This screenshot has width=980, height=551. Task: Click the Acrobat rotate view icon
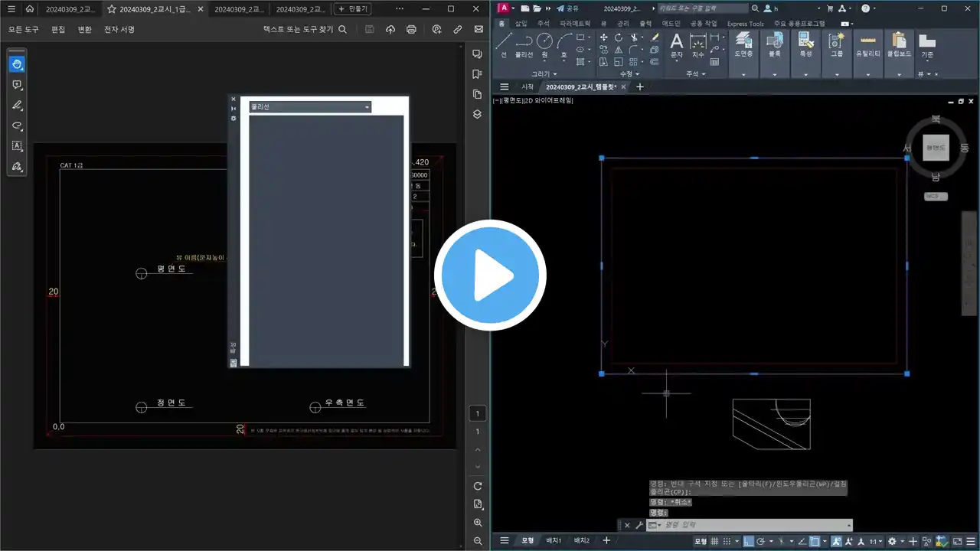478,486
